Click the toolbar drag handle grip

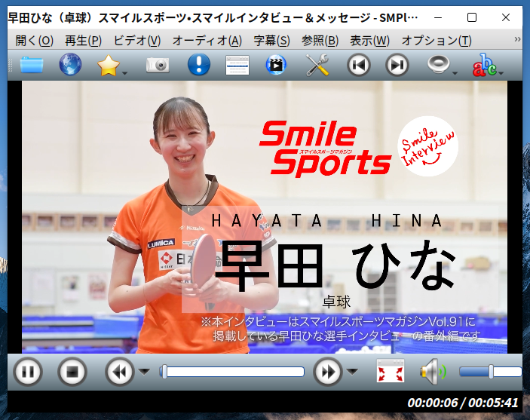click(x=10, y=65)
